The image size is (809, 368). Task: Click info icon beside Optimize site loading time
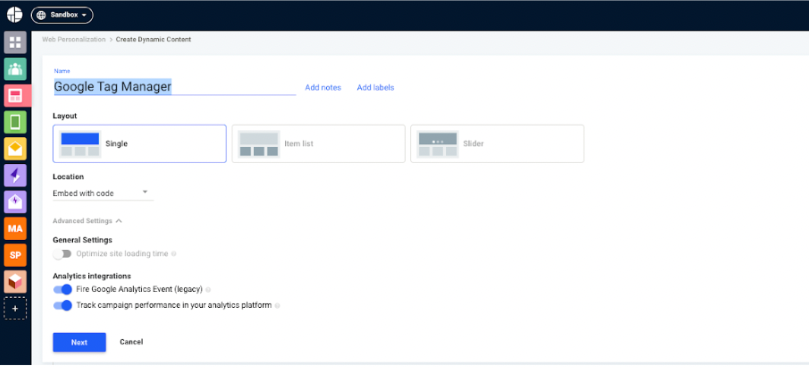click(x=173, y=254)
